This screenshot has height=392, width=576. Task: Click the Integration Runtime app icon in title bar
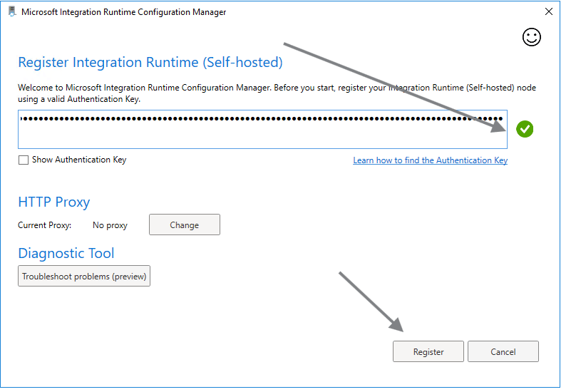coord(12,12)
